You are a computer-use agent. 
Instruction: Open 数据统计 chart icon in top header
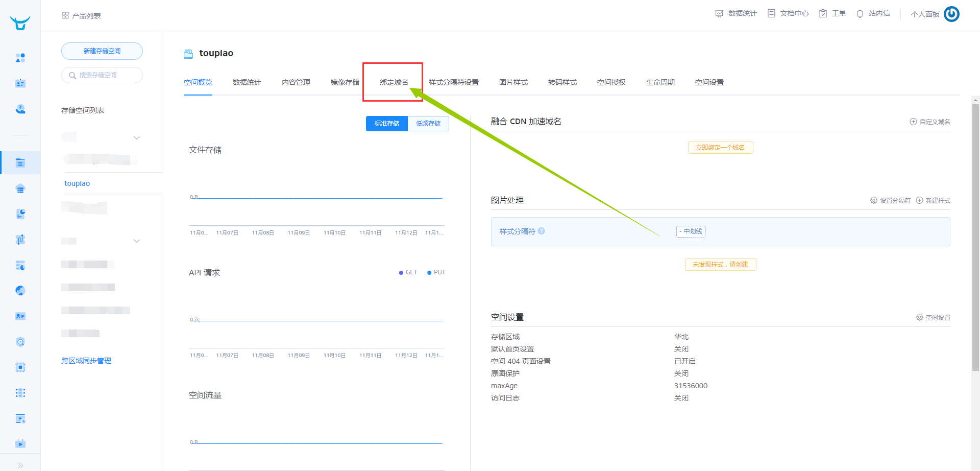(736, 14)
